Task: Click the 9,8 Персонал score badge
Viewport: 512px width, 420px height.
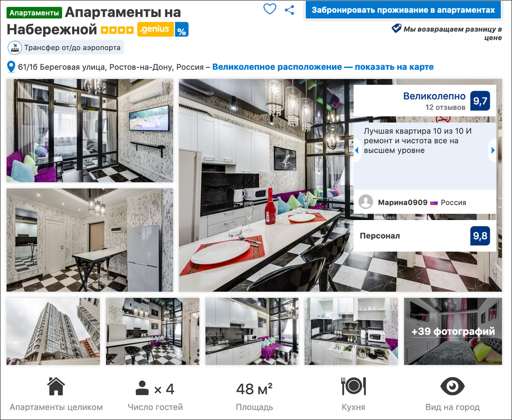Action: pos(480,236)
